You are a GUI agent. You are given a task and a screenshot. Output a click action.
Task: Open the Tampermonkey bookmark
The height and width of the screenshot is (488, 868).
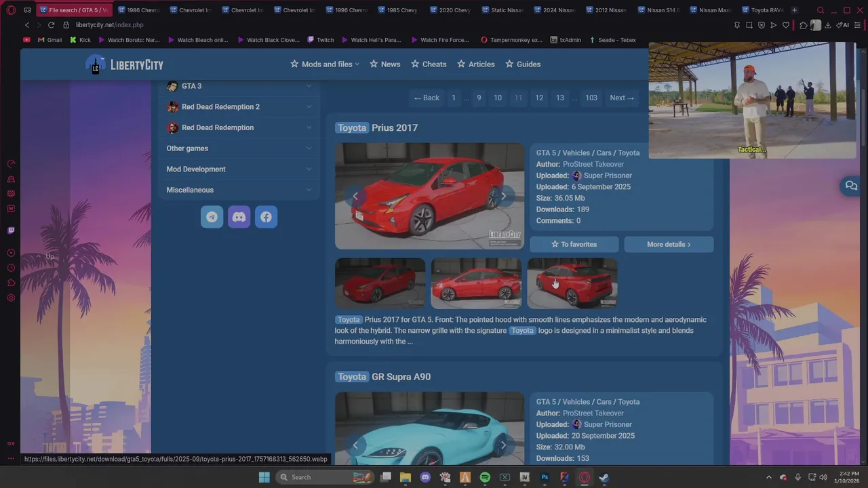(x=511, y=40)
